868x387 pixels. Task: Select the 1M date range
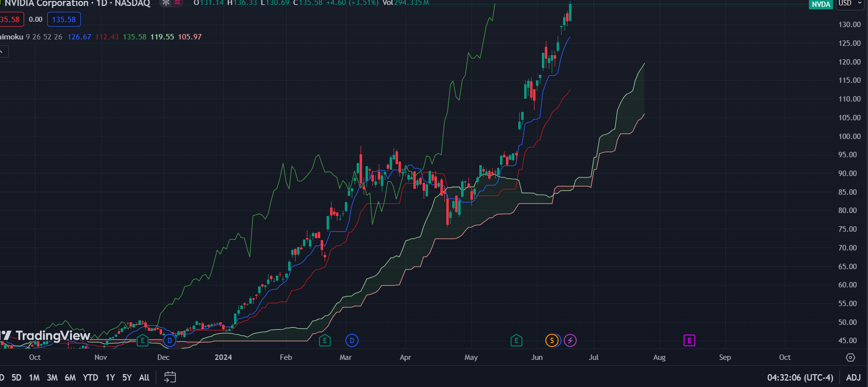click(34, 378)
